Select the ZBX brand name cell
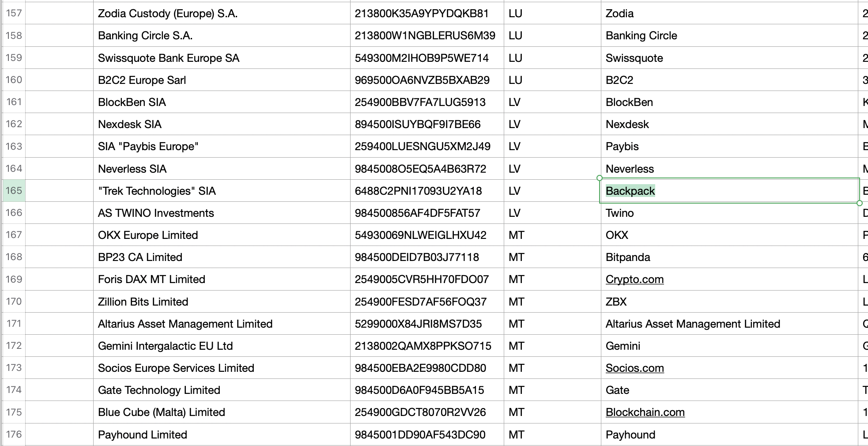 coord(729,302)
